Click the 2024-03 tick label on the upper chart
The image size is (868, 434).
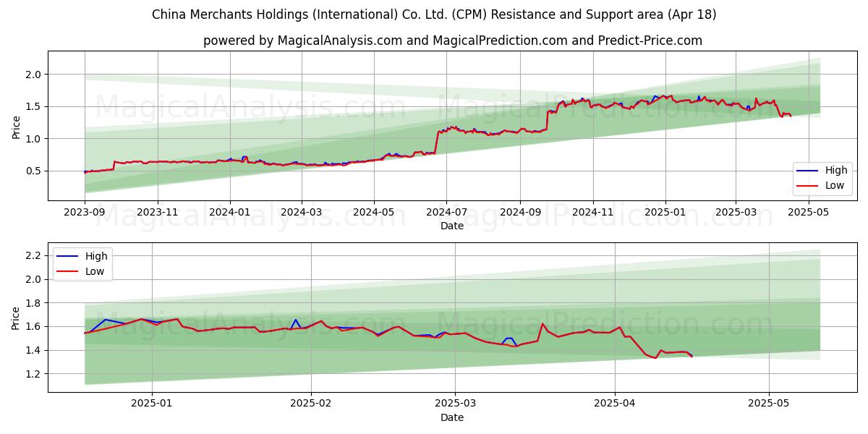[x=302, y=212]
